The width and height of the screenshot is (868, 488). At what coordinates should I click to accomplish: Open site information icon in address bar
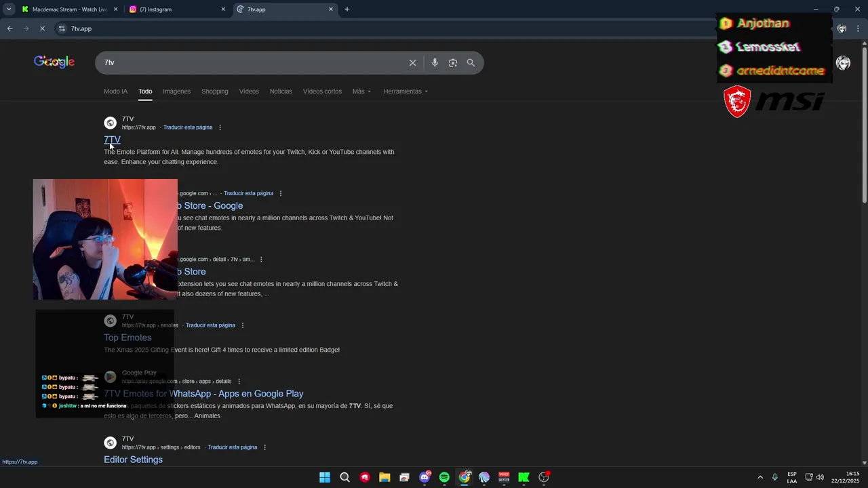click(62, 28)
